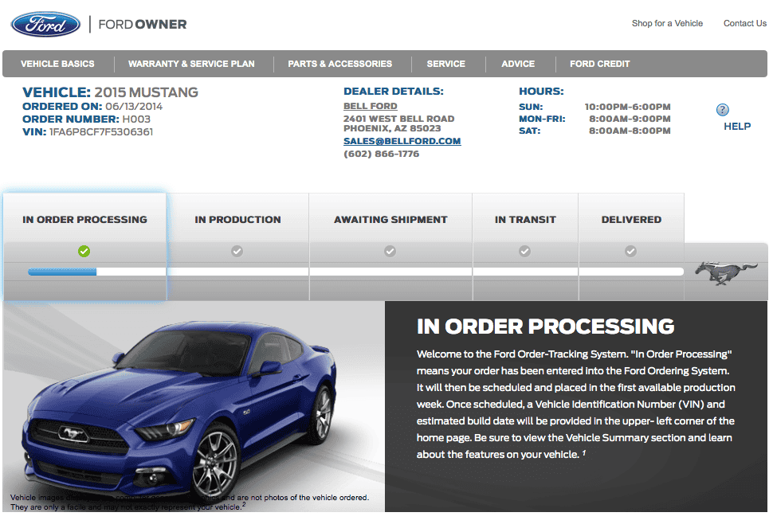Click the gray checkmark under In Transit

click(524, 251)
